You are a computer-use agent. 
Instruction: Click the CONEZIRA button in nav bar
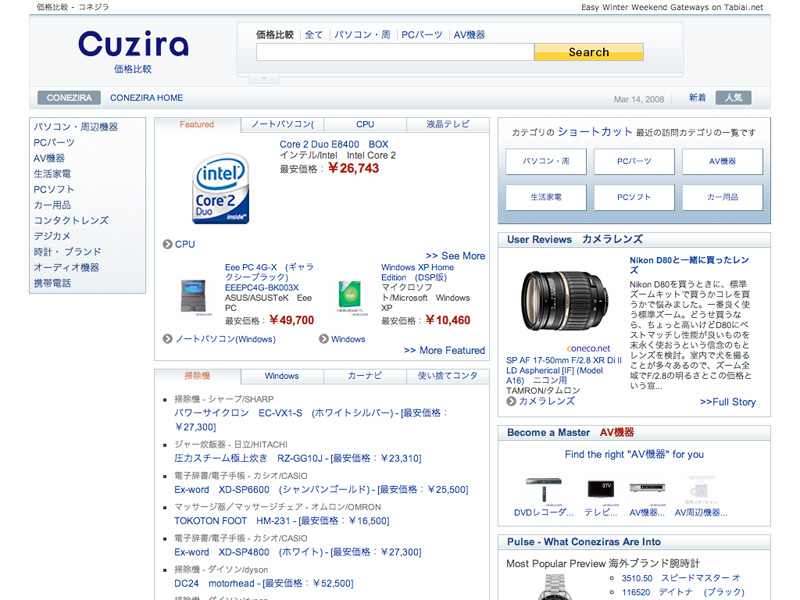click(x=69, y=98)
